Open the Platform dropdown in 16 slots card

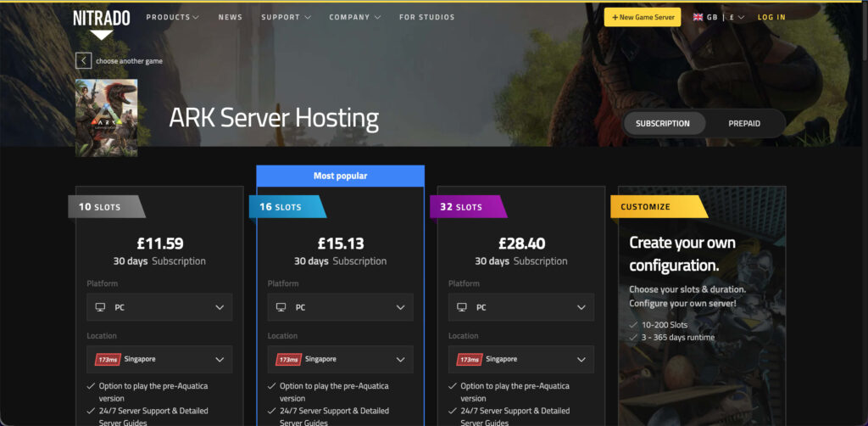(x=341, y=307)
